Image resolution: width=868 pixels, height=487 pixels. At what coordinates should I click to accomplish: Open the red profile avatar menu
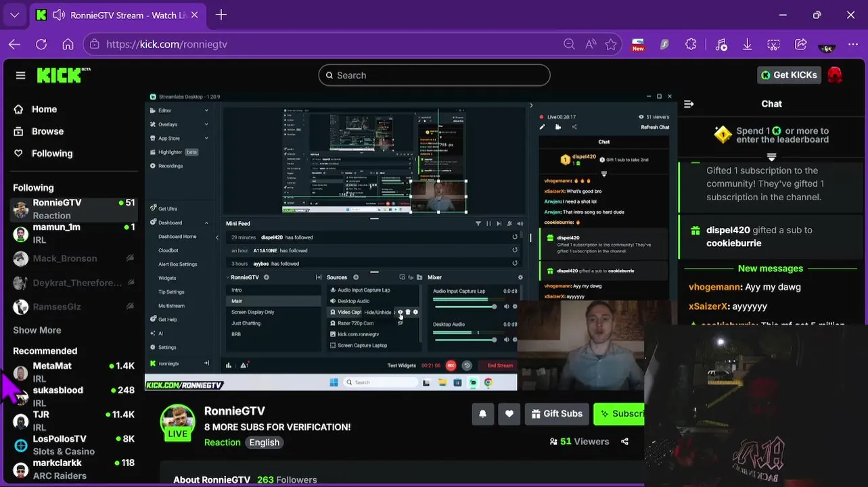(x=835, y=75)
